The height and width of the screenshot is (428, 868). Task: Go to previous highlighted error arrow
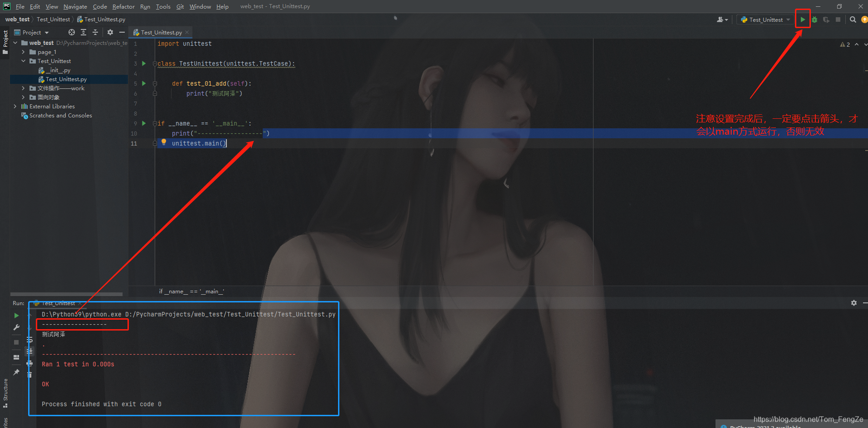pos(857,44)
